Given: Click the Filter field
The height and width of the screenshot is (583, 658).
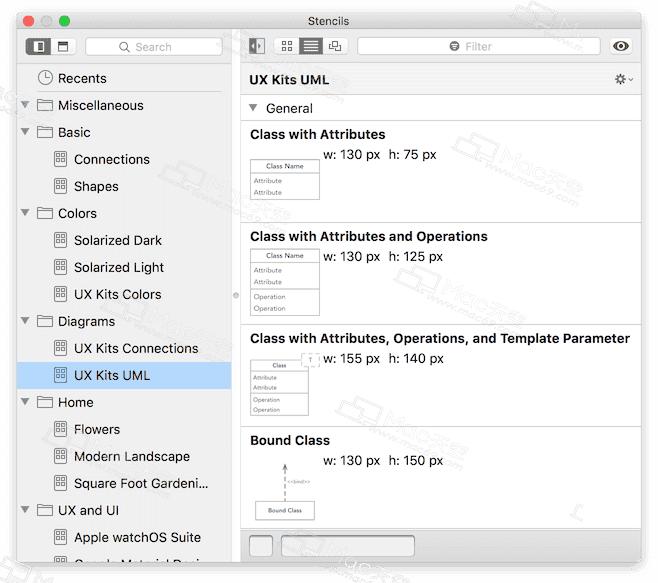Looking at the screenshot, I should click(x=479, y=46).
